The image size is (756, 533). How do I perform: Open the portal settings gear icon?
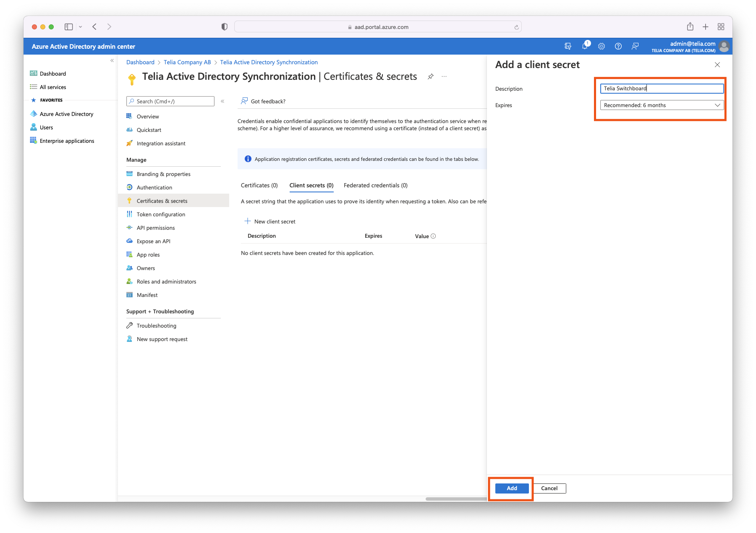602,46
